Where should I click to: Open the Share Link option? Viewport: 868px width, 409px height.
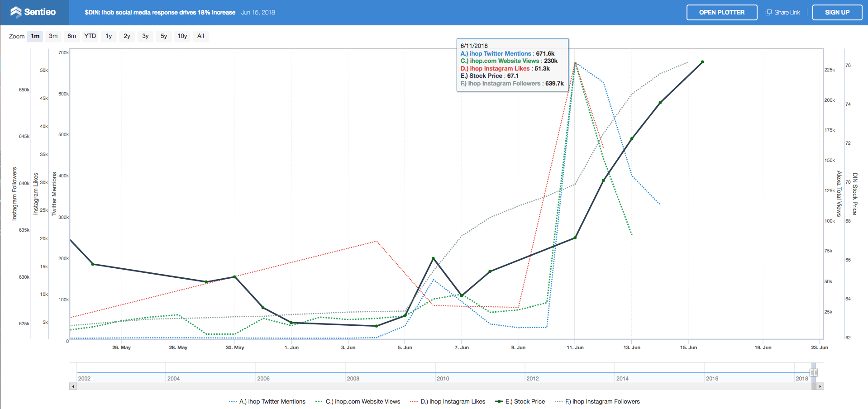(782, 13)
